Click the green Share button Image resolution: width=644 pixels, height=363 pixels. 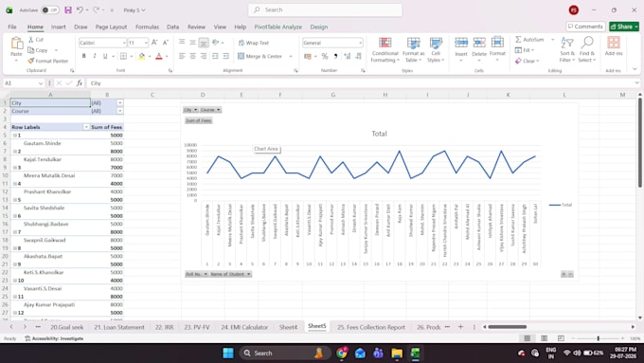(624, 27)
